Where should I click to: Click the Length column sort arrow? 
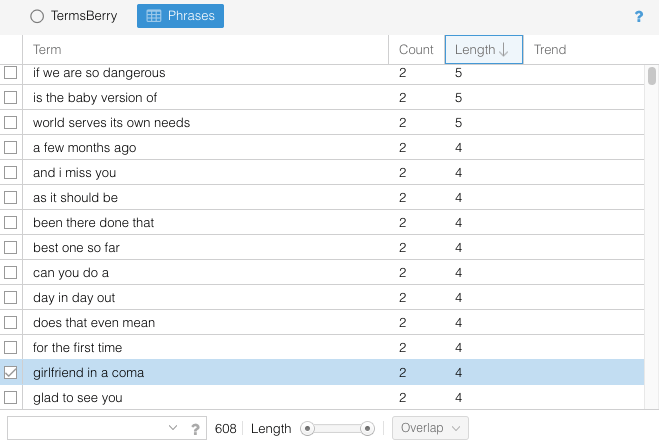click(504, 50)
